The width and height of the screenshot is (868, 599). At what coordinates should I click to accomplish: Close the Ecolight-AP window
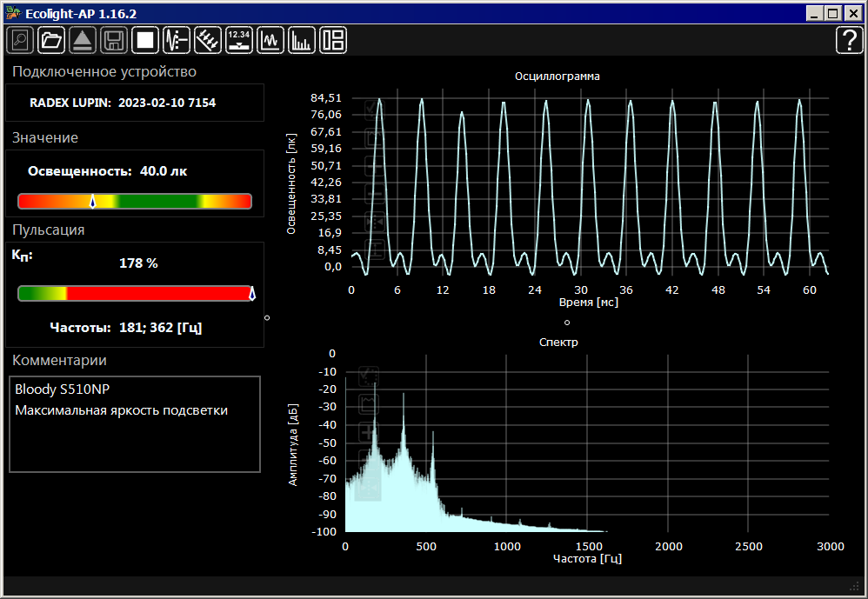854,13
